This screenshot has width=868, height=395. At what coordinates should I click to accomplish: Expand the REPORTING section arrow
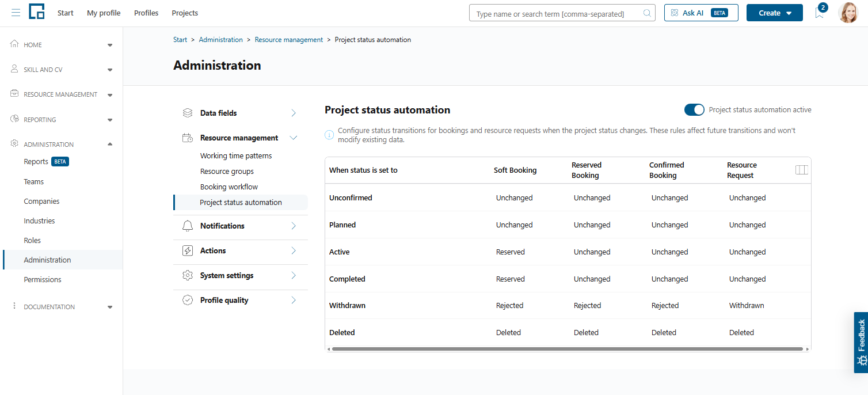click(110, 120)
